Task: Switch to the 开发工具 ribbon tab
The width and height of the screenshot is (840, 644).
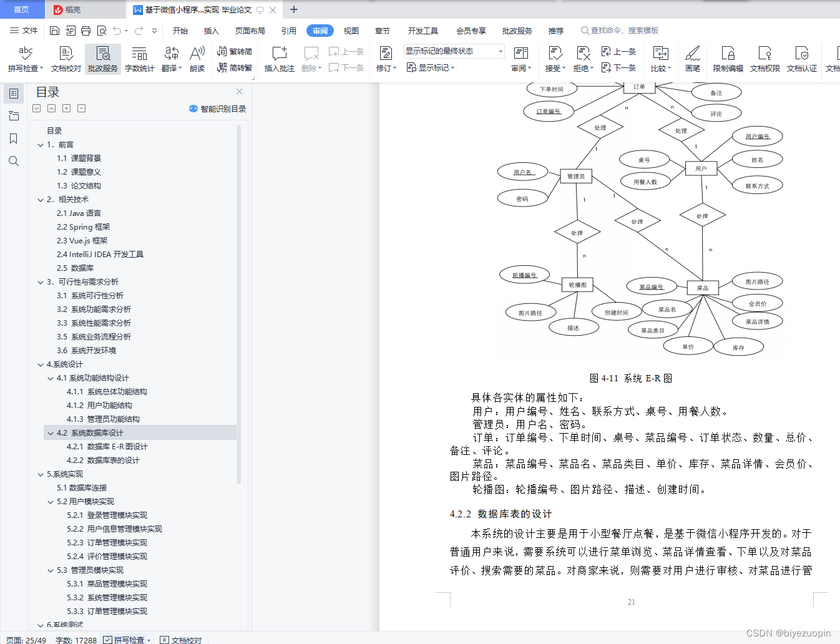Action: click(423, 31)
